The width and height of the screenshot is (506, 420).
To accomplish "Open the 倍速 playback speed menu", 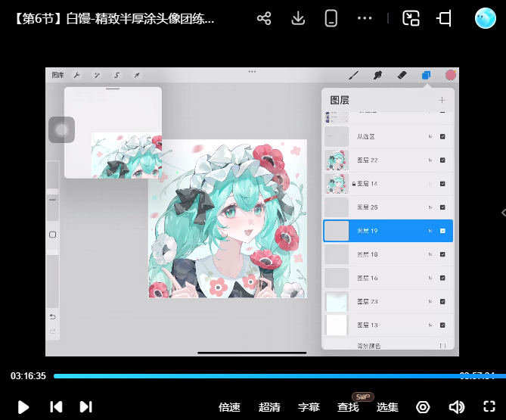I will point(229,407).
